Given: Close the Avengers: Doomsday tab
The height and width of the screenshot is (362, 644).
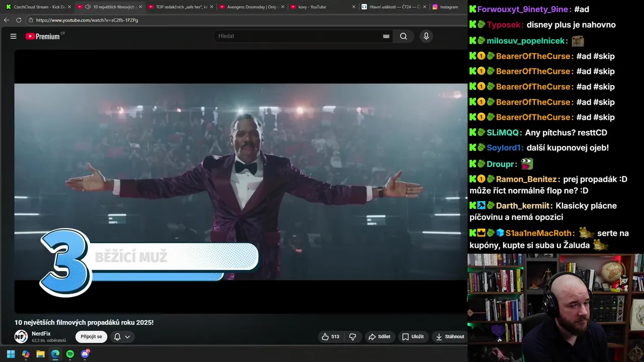Looking at the screenshot, I should pyautogui.click(x=283, y=7).
